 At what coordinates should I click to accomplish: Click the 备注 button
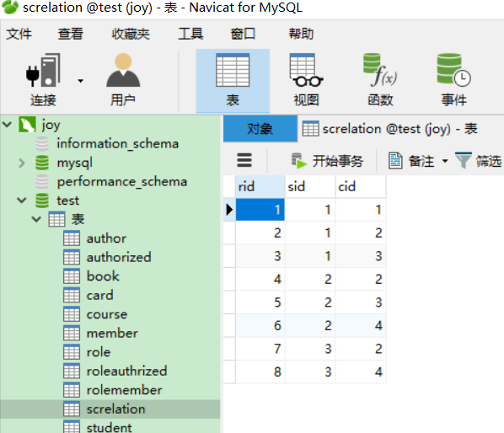point(411,161)
